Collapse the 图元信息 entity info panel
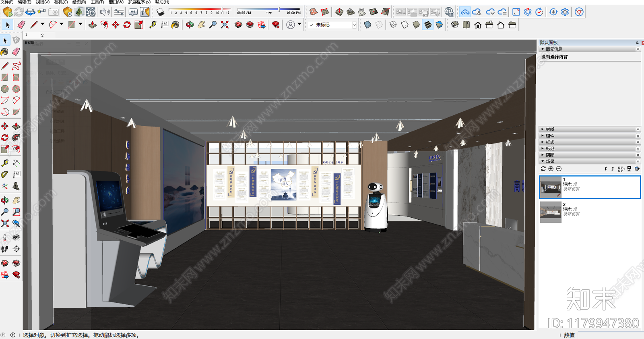This screenshot has height=339, width=644. point(589,49)
